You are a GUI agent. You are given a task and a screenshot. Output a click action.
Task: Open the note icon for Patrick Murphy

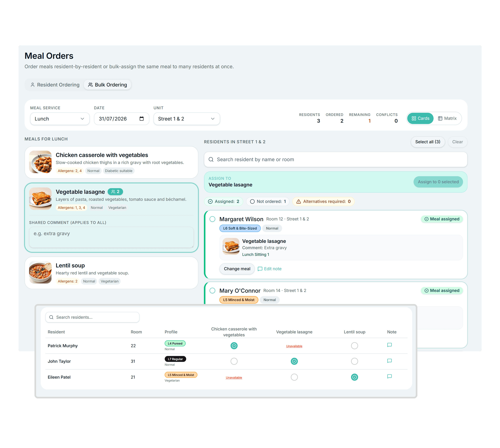coord(389,345)
